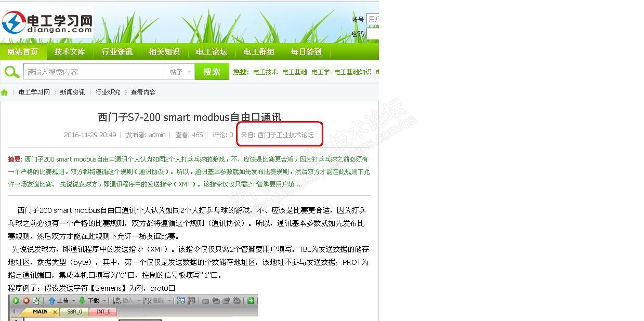Open 行业资讯 in navigation bar
This screenshot has height=321, width=644.
[117, 52]
